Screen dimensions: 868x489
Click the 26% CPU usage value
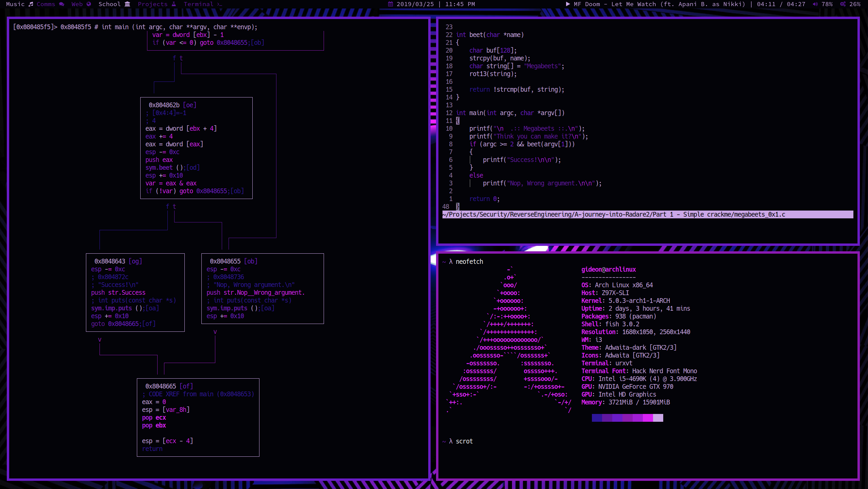pos(855,4)
